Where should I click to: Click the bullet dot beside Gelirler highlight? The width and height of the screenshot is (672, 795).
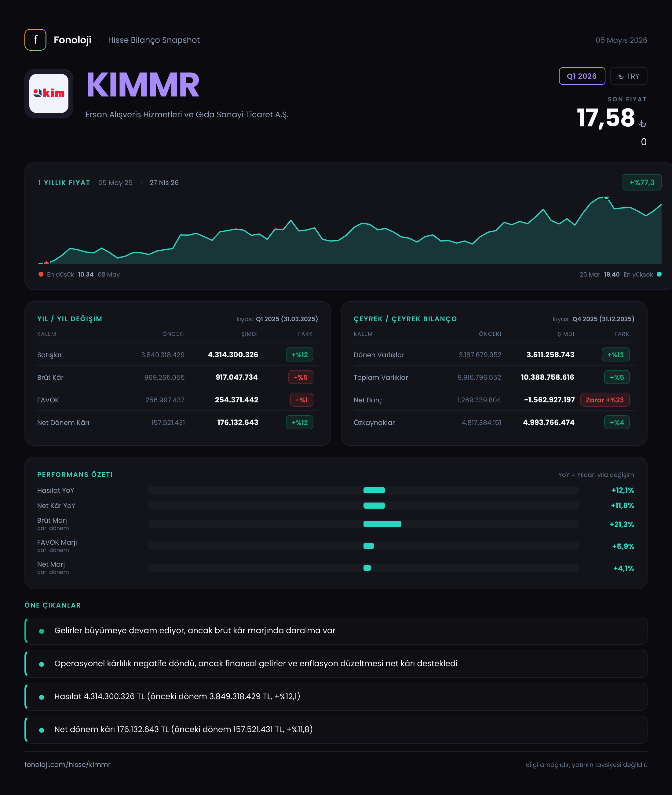42,631
